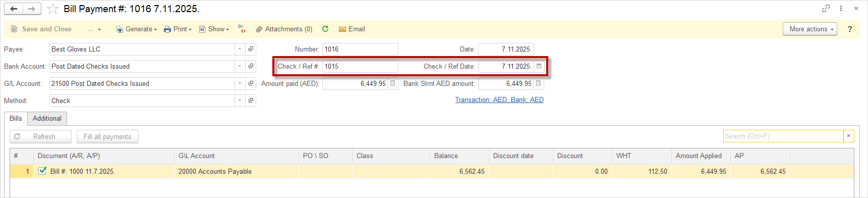
Task: Open the Method dropdown list
Action: coord(240,101)
